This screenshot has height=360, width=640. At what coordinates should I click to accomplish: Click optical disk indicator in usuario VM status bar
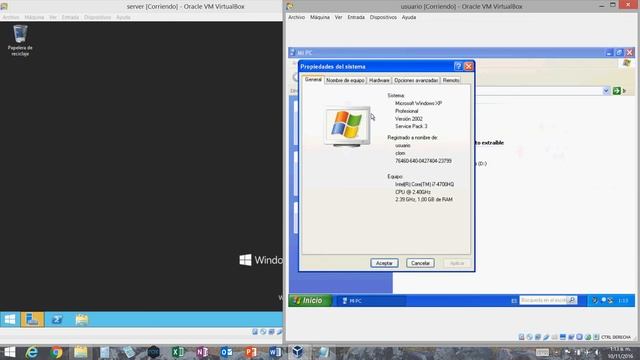click(x=529, y=337)
